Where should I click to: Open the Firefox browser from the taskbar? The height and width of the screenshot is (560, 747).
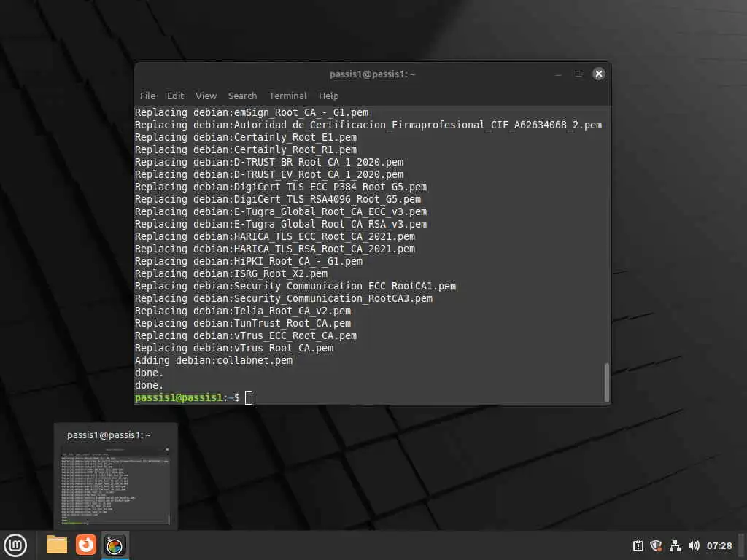(x=86, y=545)
